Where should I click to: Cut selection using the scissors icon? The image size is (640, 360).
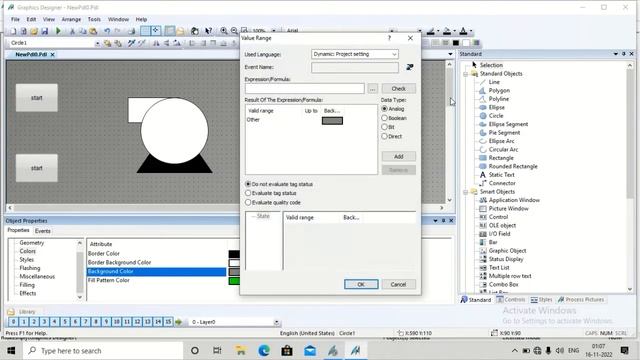click(72, 31)
